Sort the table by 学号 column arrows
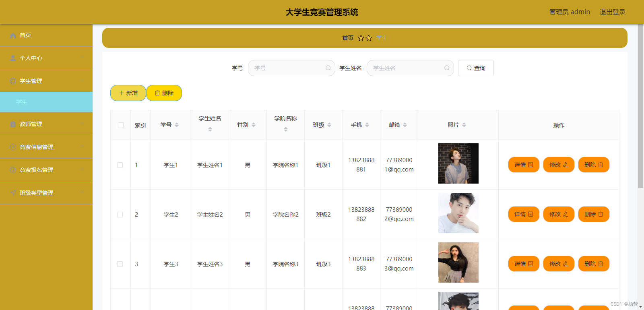Screen dimensions: 644x310 pyautogui.click(x=177, y=125)
